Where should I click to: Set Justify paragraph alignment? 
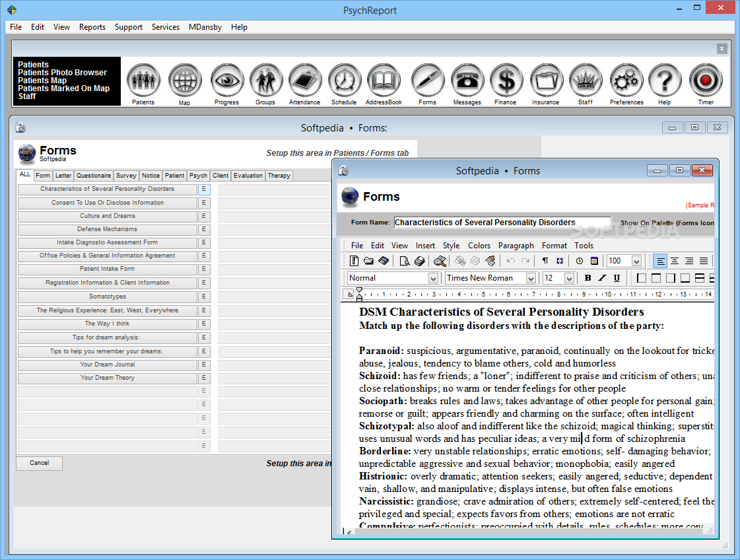coord(704,261)
